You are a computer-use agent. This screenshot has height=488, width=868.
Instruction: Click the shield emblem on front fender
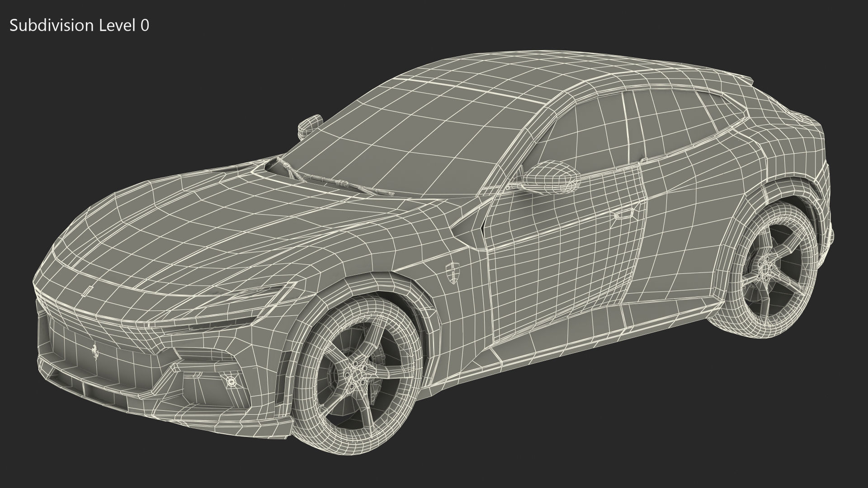452,272
